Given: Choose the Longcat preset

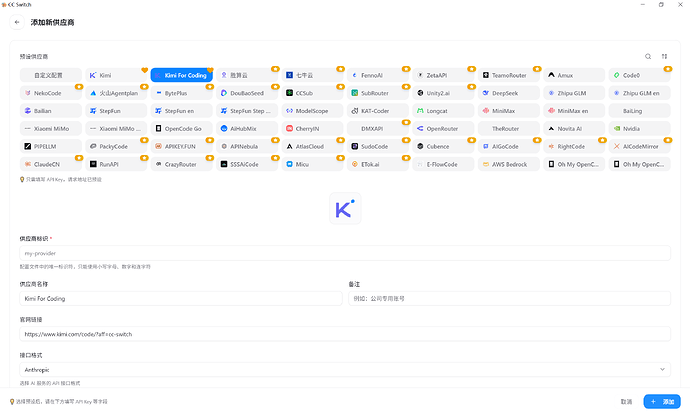Looking at the screenshot, I should tap(444, 111).
